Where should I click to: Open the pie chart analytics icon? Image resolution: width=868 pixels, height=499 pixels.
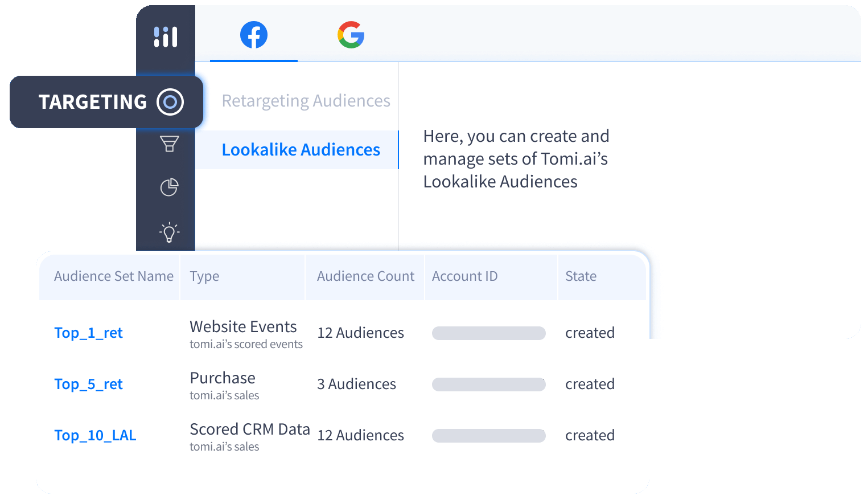pos(169,187)
